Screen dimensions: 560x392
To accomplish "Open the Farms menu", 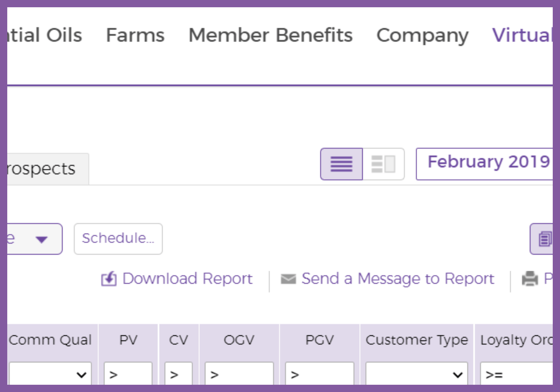I will point(135,35).
